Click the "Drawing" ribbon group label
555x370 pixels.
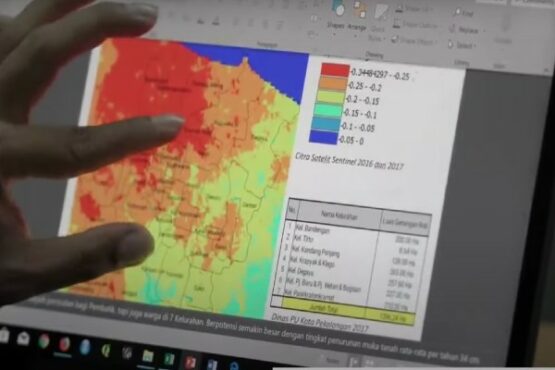374,55
